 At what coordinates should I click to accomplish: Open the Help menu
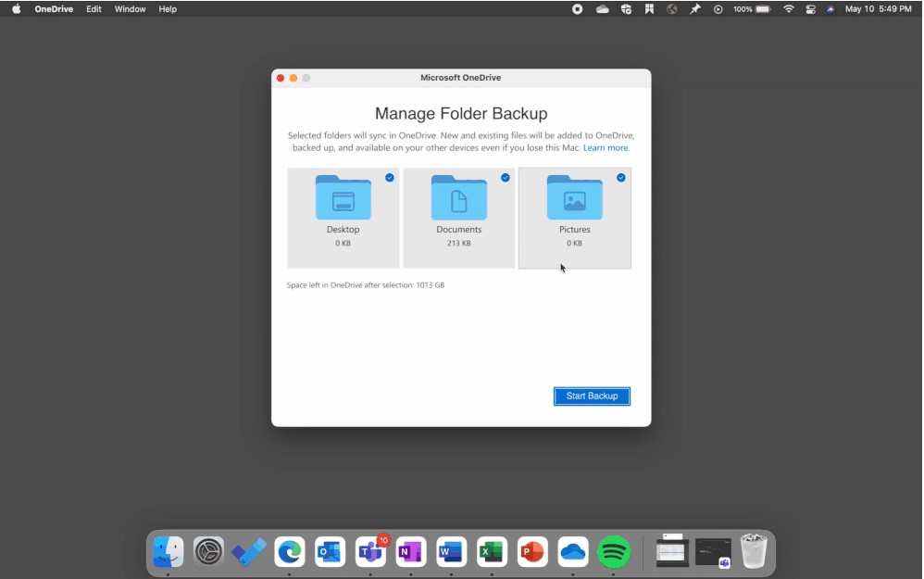tap(168, 8)
